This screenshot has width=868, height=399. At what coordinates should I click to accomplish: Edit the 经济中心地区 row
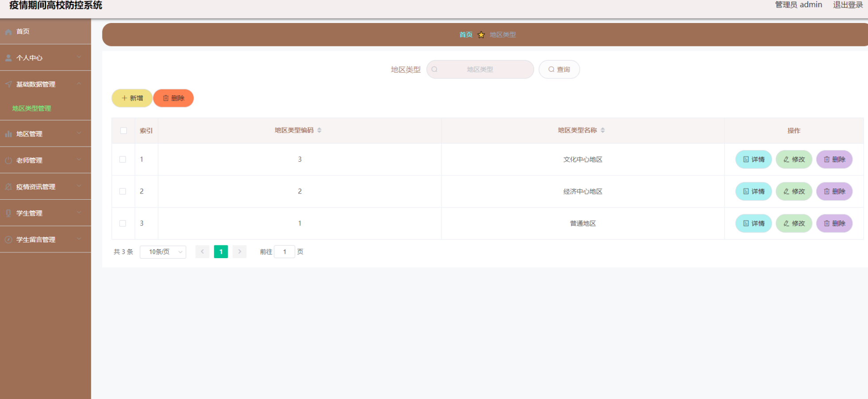pyautogui.click(x=794, y=191)
